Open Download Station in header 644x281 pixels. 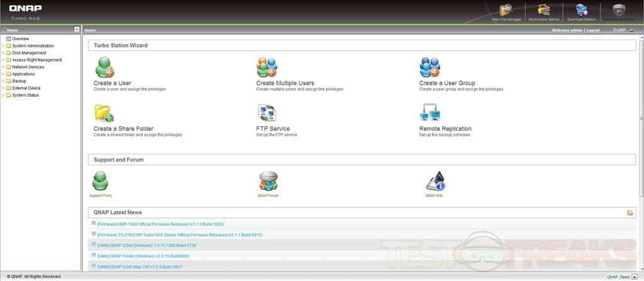pyautogui.click(x=581, y=11)
